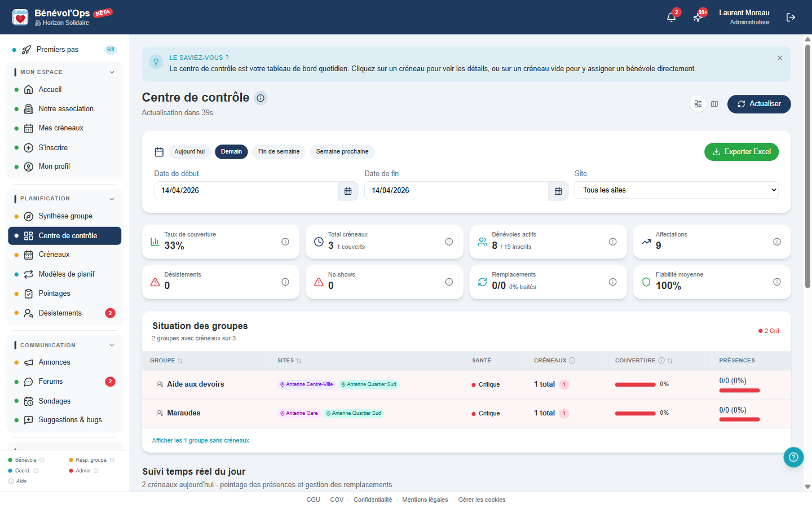Open Pointages in sidebar
Screen dimensions: 812x508
click(x=64, y=294)
